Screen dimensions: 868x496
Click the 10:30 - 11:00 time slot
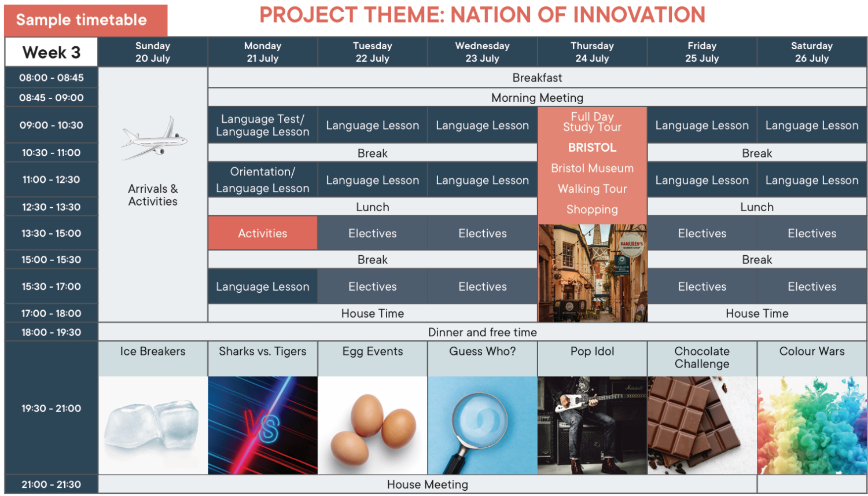point(52,153)
